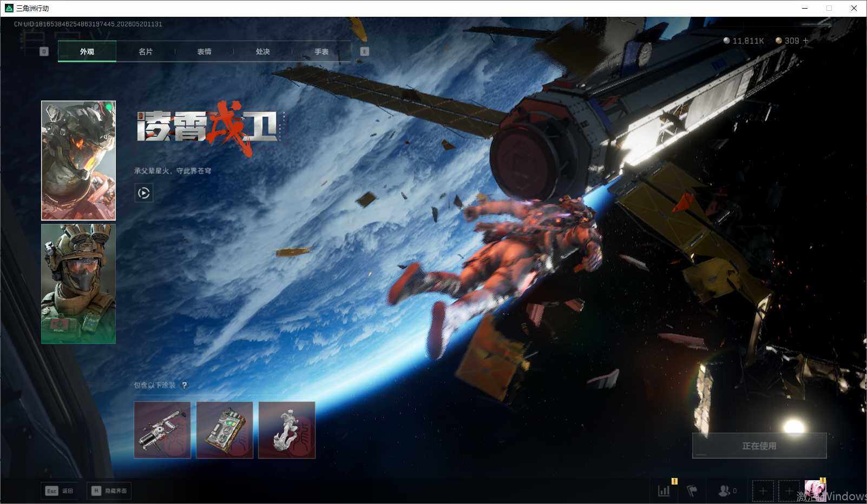Go to the 处决 tab
Viewport: 867px width, 504px height.
point(262,51)
